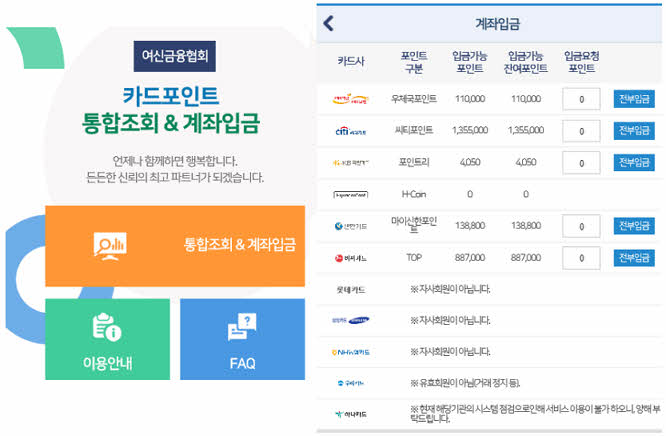Click the NH Nonghyup card logo
The image size is (666, 436).
[x=350, y=352]
